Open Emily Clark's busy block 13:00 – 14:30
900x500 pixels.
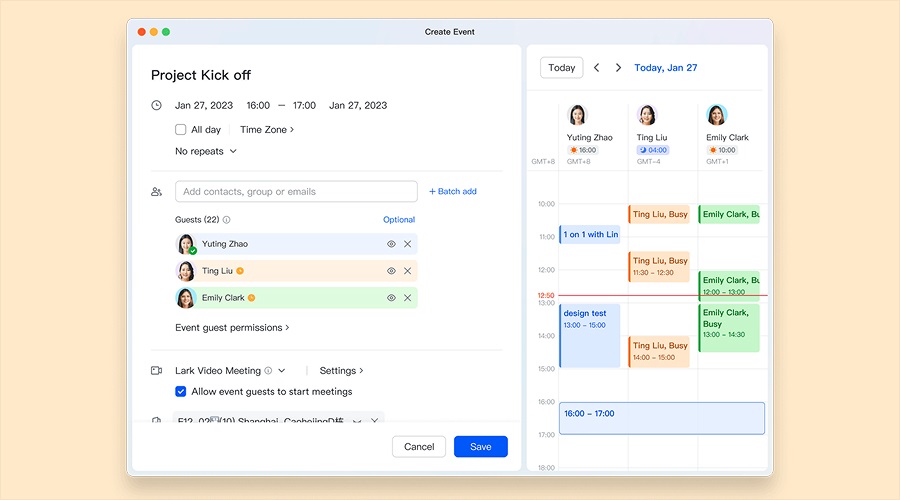click(x=729, y=328)
